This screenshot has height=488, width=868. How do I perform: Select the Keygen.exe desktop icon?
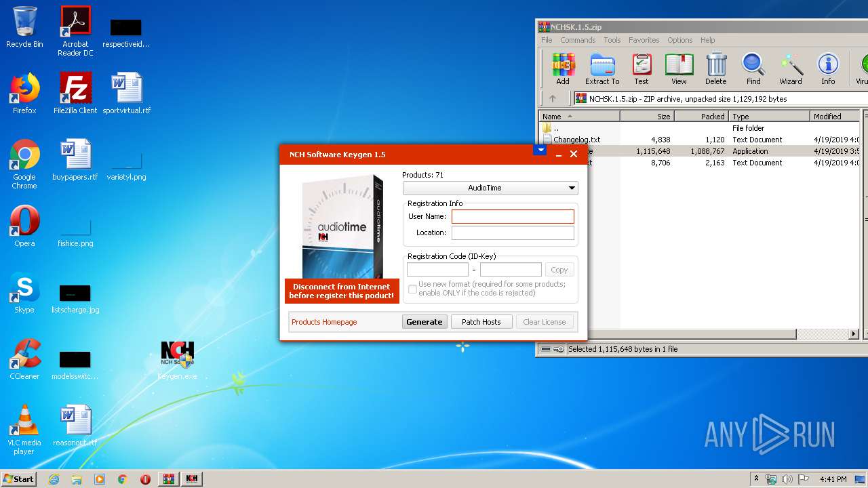coord(178,359)
